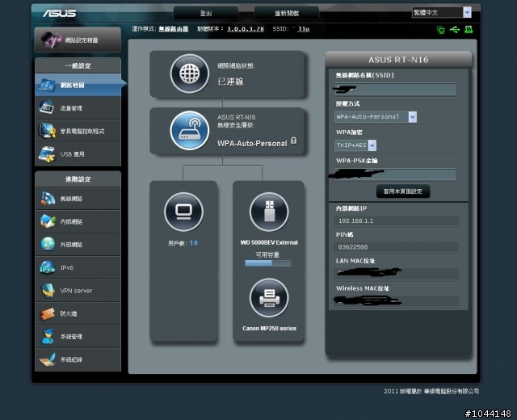Open the language dropdown at top right
517x420 pixels.
click(442, 13)
